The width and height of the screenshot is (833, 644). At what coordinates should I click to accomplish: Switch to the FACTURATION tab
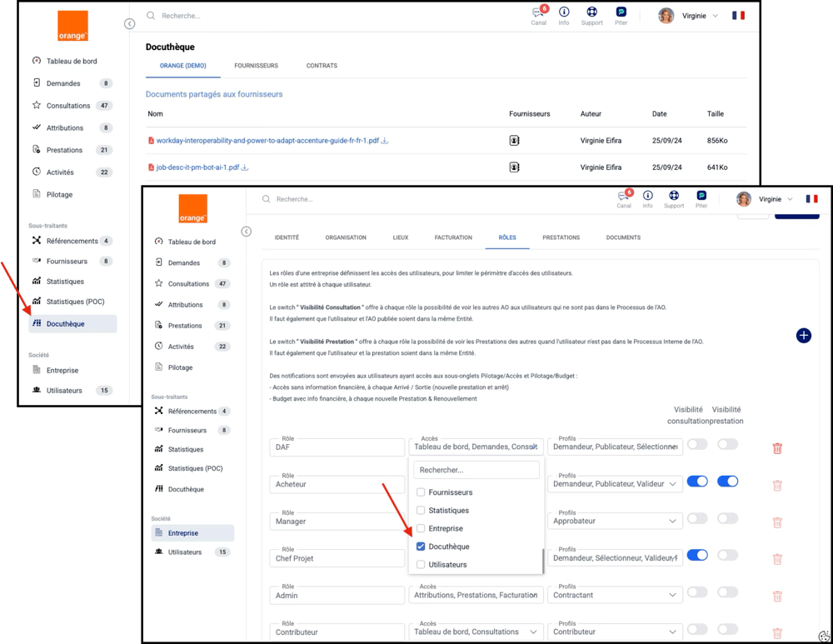453,237
